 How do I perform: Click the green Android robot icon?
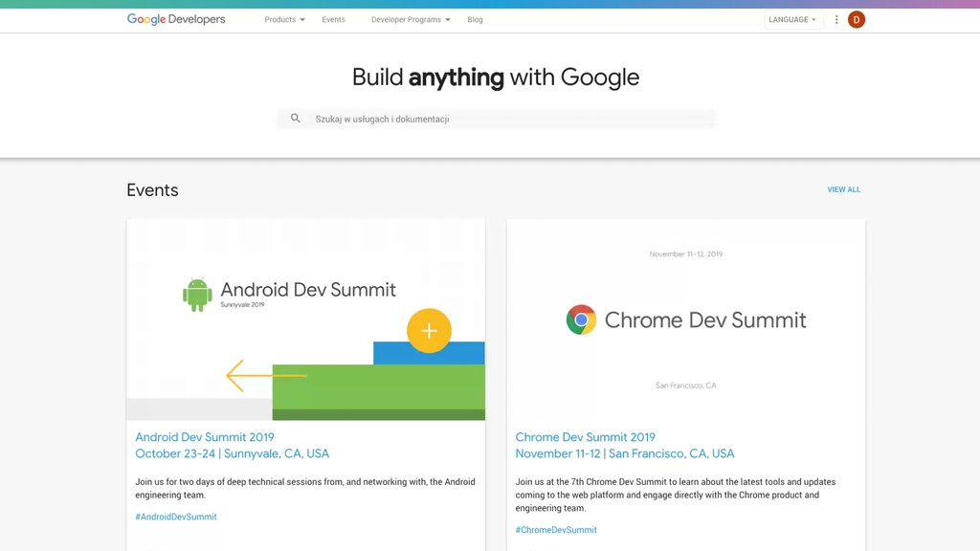tap(197, 295)
